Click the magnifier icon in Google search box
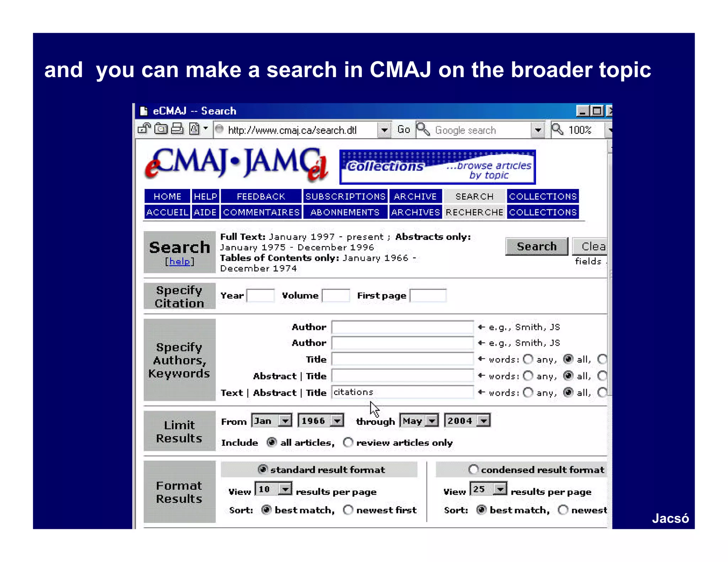Screen dimensions: 728x562 [x=423, y=129]
